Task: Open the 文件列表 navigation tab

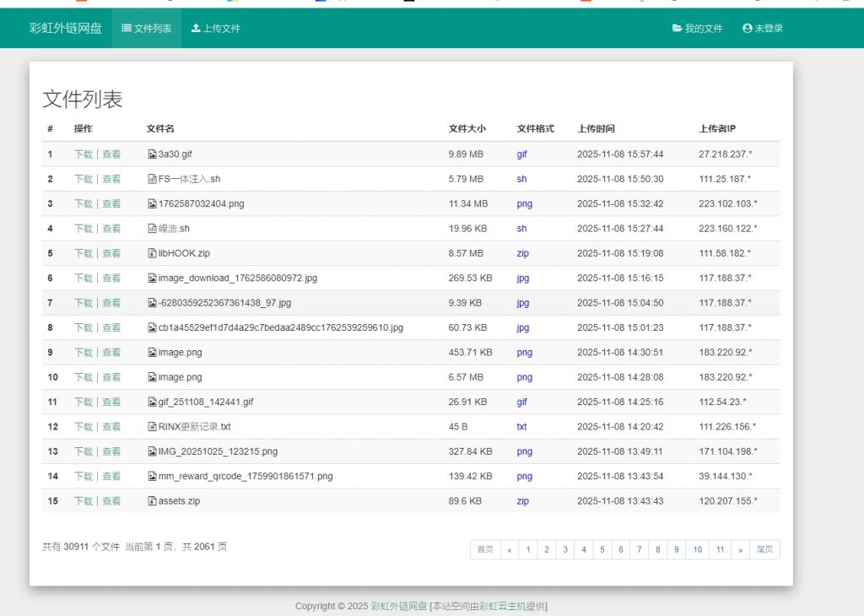Action: (x=152, y=28)
